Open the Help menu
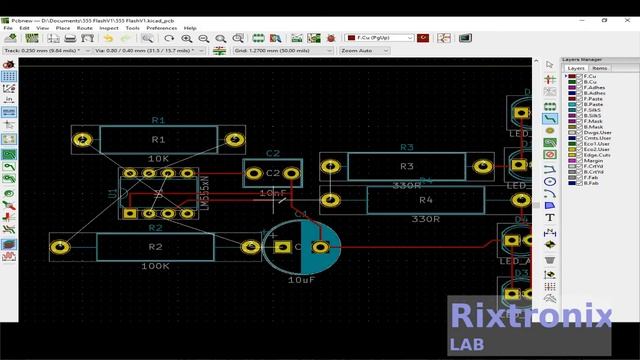 [x=190, y=28]
